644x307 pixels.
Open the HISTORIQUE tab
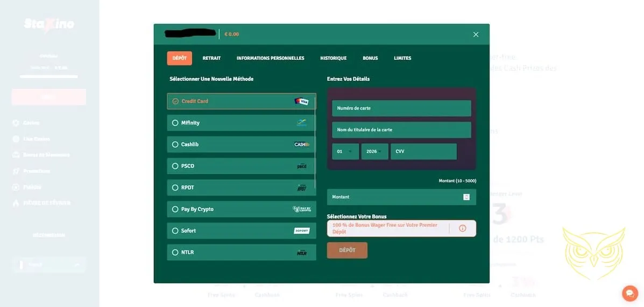coord(334,58)
